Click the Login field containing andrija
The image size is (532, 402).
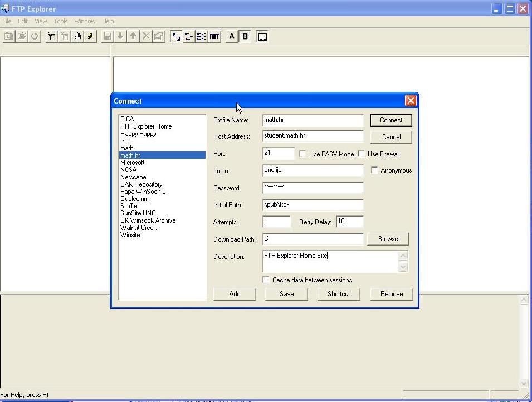click(313, 170)
